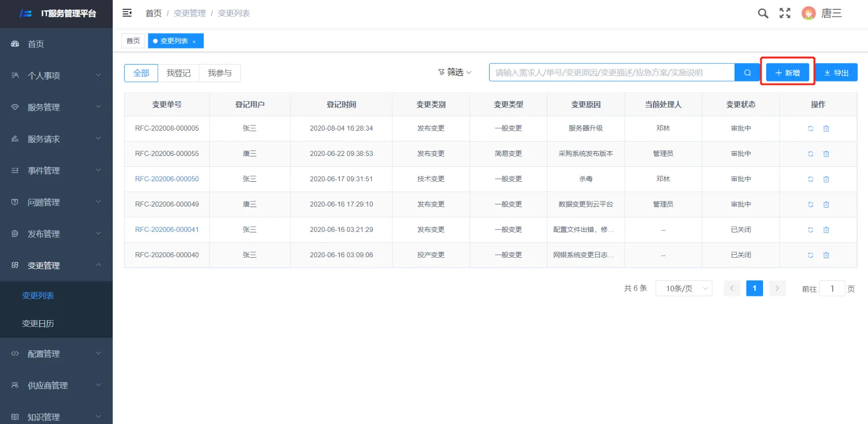Collapse the 变更管理 sidebar menu

coord(56,265)
